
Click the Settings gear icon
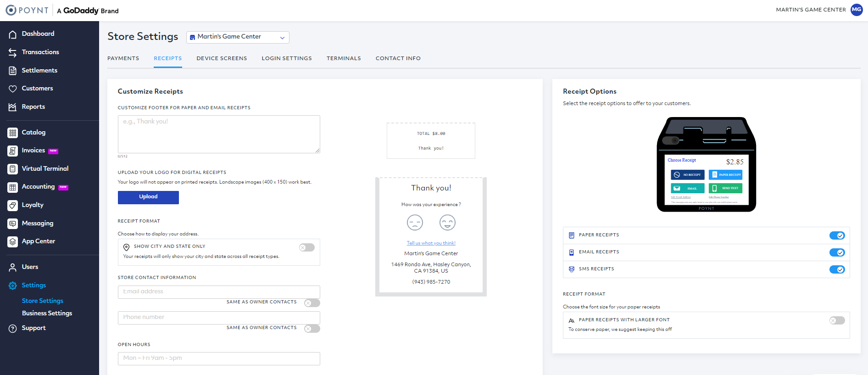tap(13, 285)
